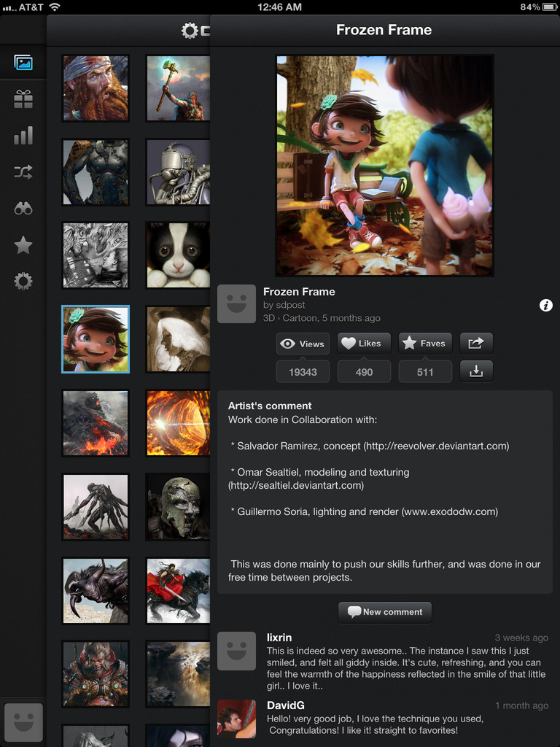Open the lava monster thumbnail
This screenshot has width=560, height=747.
pyautogui.click(x=96, y=423)
